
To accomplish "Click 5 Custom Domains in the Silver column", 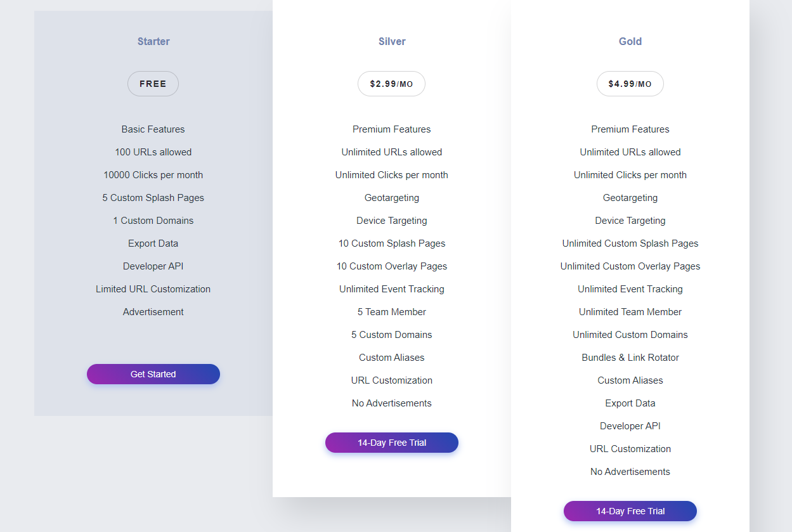I will point(391,334).
